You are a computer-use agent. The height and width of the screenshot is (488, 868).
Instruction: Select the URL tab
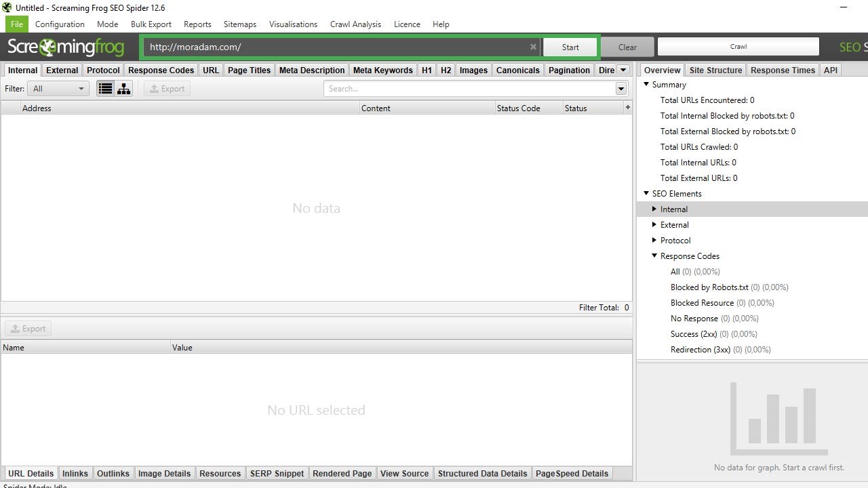(x=211, y=70)
